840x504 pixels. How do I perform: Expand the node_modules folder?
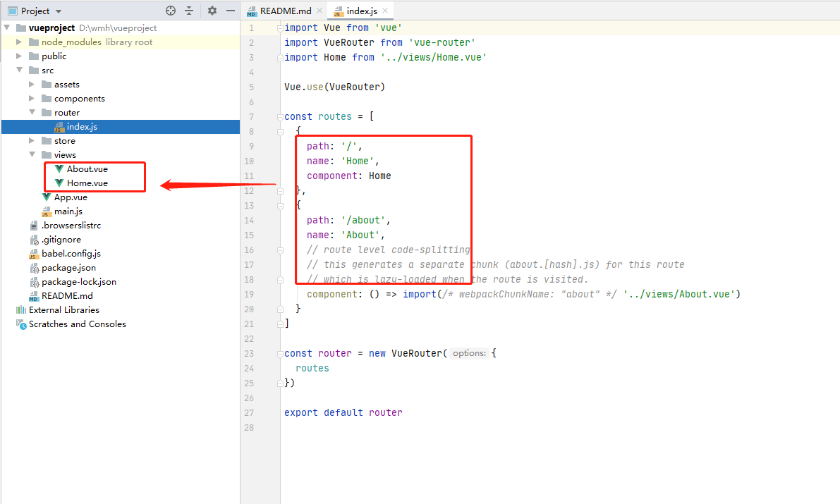(x=19, y=42)
